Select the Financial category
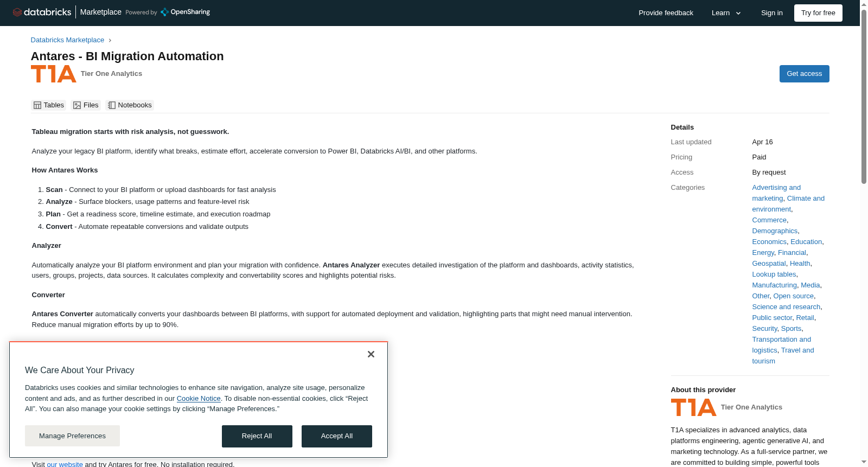Viewport: 868px width, 467px height. click(792, 253)
